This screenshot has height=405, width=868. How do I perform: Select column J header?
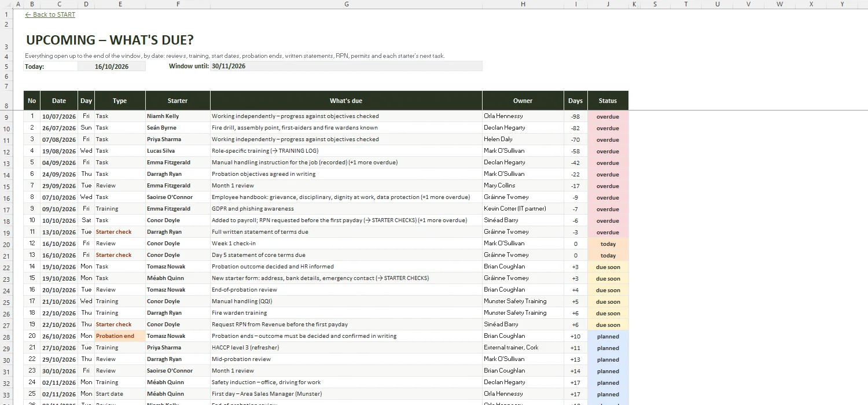[x=608, y=4]
